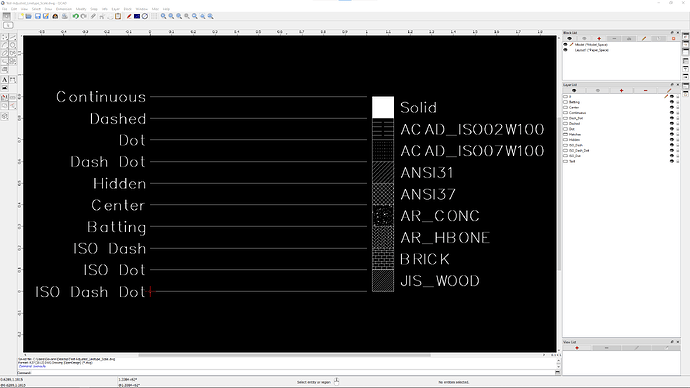Redo the last undone action
Image resolution: width=690 pixels, height=388 pixels.
point(84,16)
